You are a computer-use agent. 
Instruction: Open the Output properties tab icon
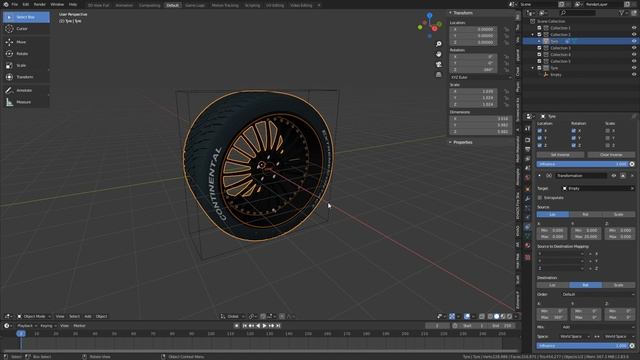coord(527,149)
